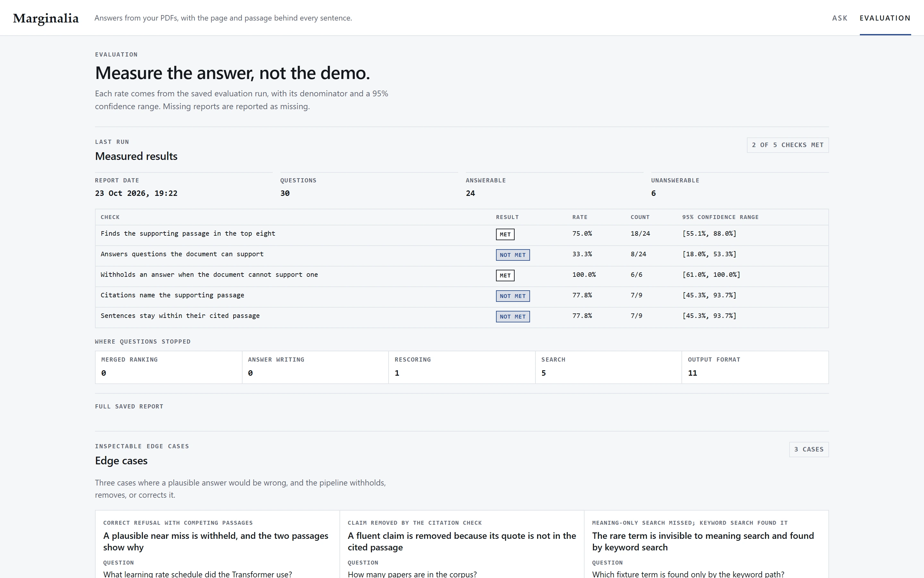Screen dimensions: 924x578
Task: Click the '3 cases' badge
Action: tap(809, 449)
